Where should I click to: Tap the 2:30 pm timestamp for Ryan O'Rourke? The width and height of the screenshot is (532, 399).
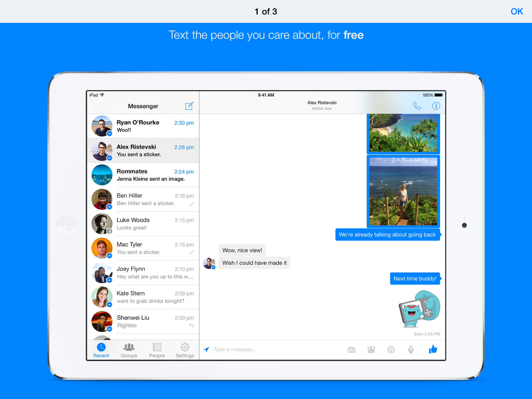click(184, 123)
